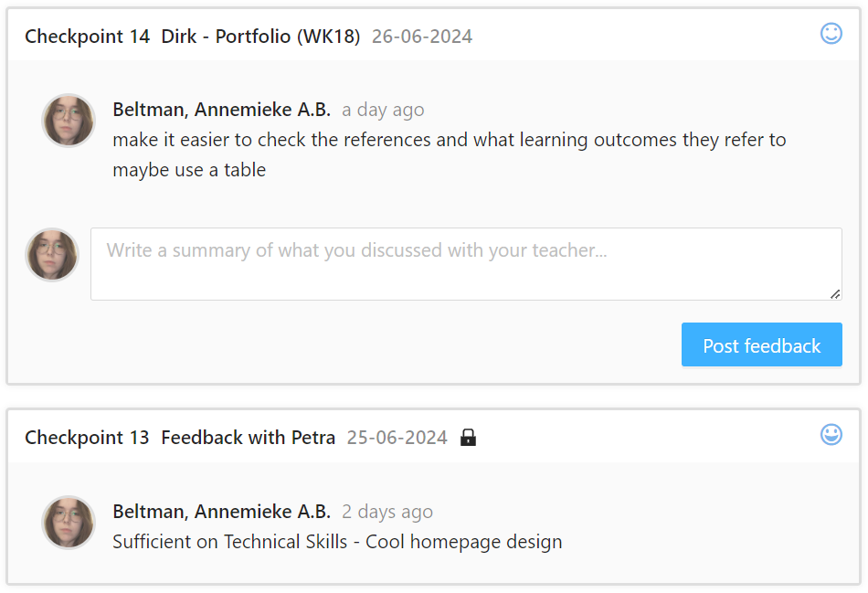The width and height of the screenshot is (868, 593).
Task: Select 'Feedback with Petra' heading text
Action: (248, 438)
